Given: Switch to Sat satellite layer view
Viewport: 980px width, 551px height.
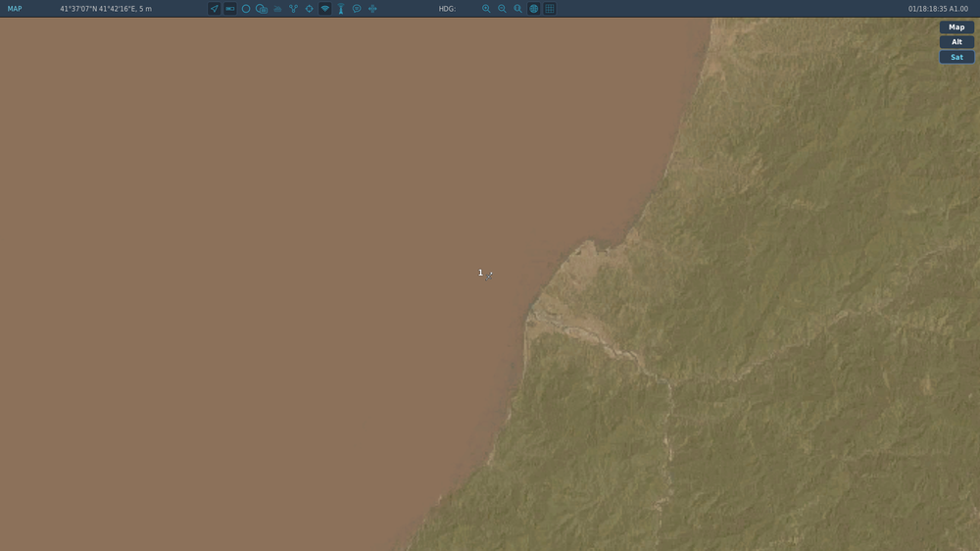Looking at the screenshot, I should 956,57.
